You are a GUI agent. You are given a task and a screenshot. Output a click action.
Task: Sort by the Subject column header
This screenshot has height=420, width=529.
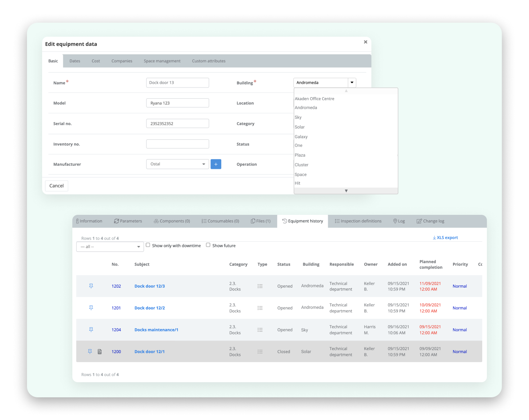(x=142, y=265)
